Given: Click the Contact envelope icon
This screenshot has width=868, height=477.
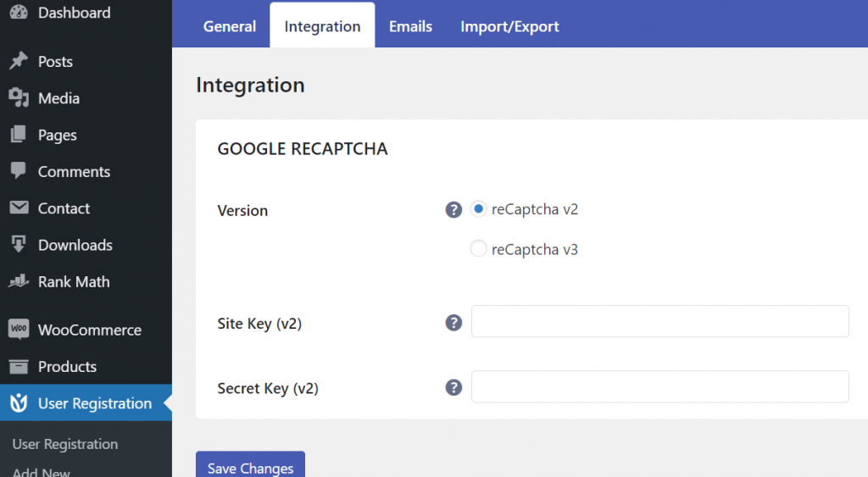Looking at the screenshot, I should (19, 208).
